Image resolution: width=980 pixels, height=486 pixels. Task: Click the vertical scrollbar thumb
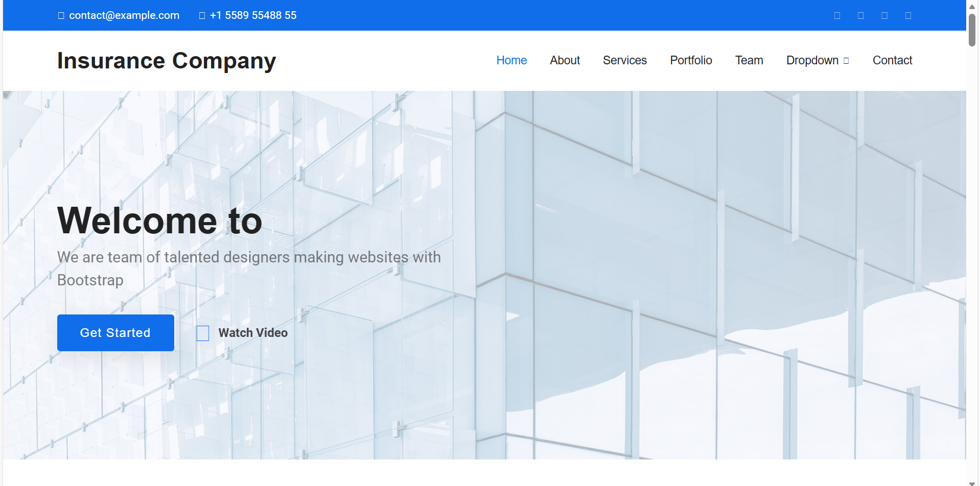[972, 31]
